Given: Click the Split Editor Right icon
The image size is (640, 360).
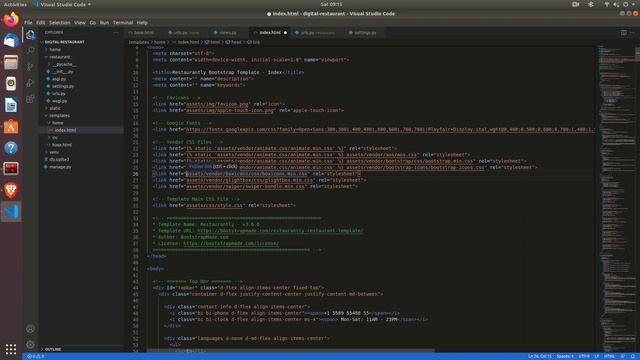Looking at the screenshot, I should 624,33.
